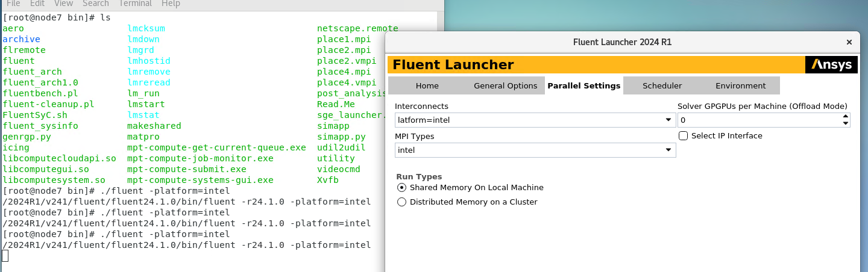This screenshot has width=868, height=272.
Task: Click 'libcomputesystem.so' in the terminal
Action: tap(54, 180)
